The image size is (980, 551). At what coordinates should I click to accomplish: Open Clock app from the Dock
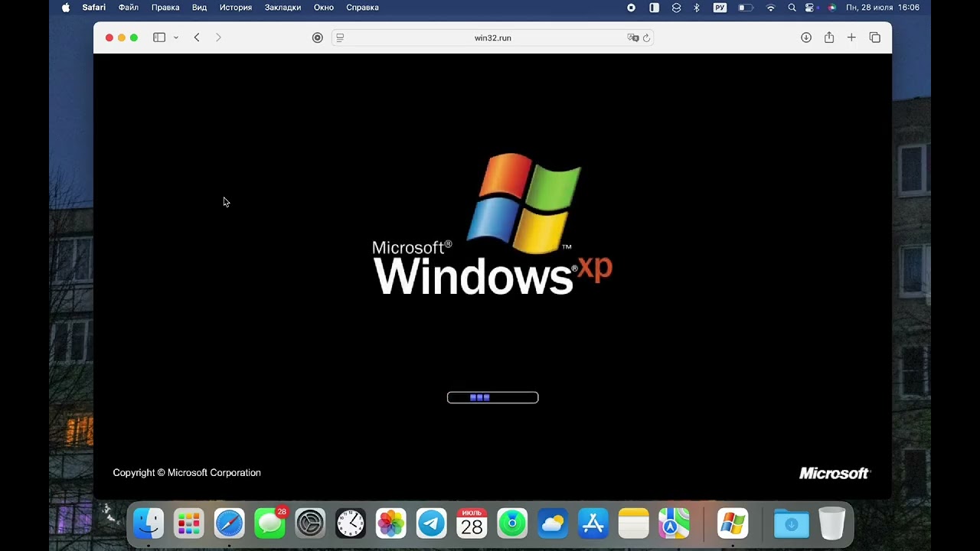(x=351, y=524)
